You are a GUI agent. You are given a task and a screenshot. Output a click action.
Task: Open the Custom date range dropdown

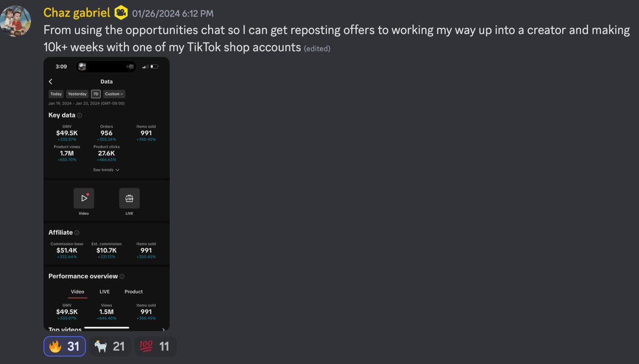114,94
